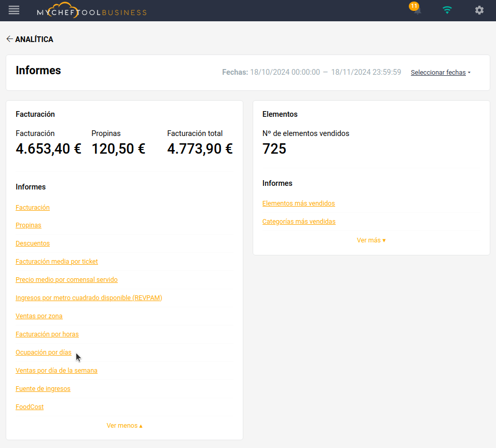Open Ocupación por días report

(x=44, y=352)
